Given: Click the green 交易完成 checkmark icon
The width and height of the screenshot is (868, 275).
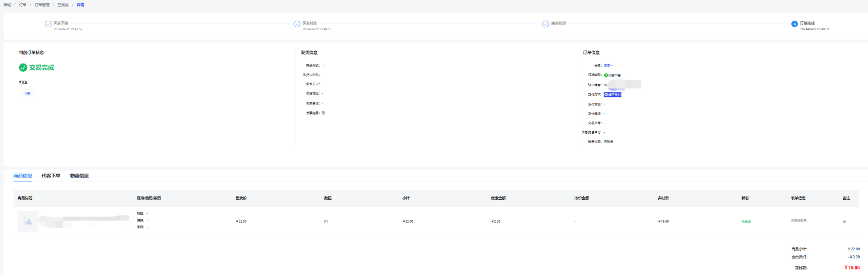Looking at the screenshot, I should click(23, 68).
